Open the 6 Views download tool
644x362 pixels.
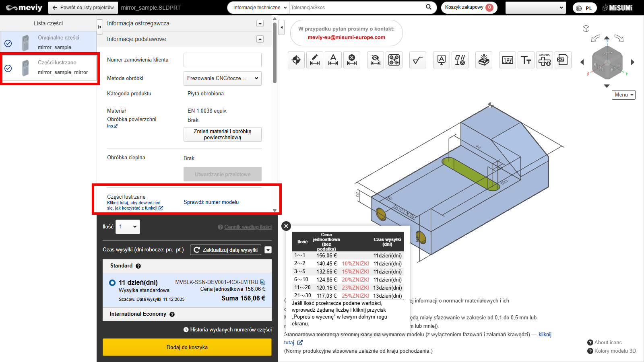point(544,60)
